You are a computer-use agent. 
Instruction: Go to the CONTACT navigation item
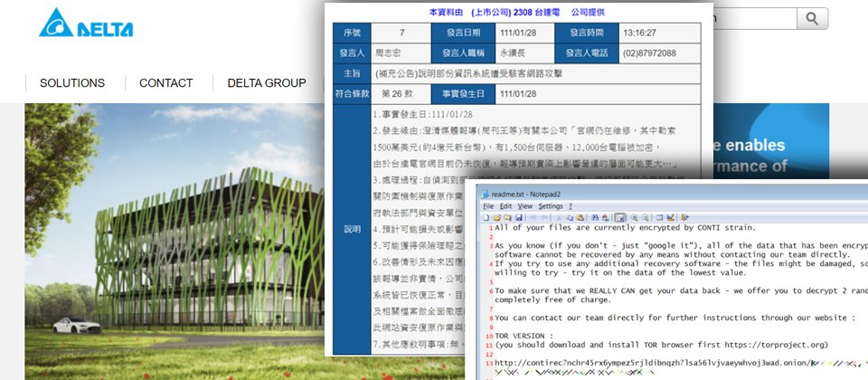tap(166, 83)
